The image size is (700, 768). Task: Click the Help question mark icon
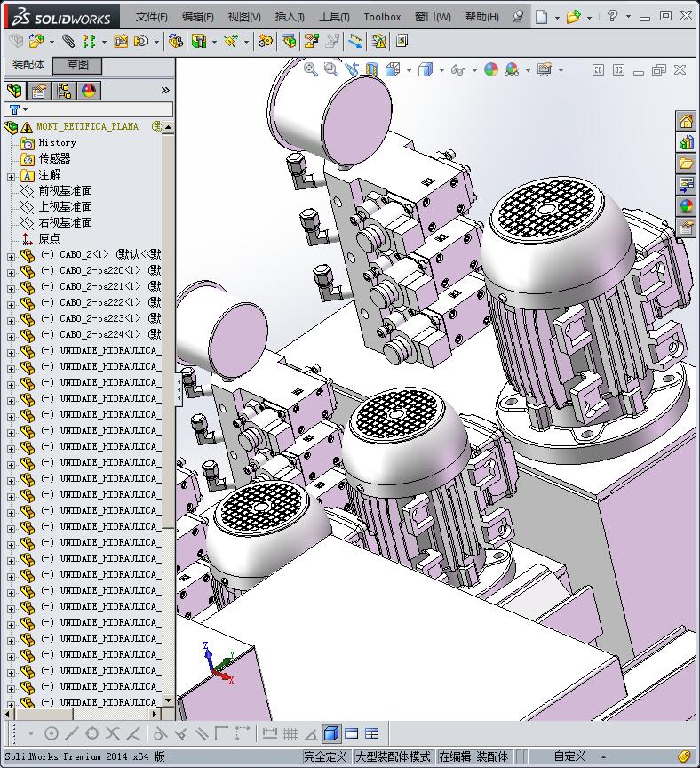point(612,16)
